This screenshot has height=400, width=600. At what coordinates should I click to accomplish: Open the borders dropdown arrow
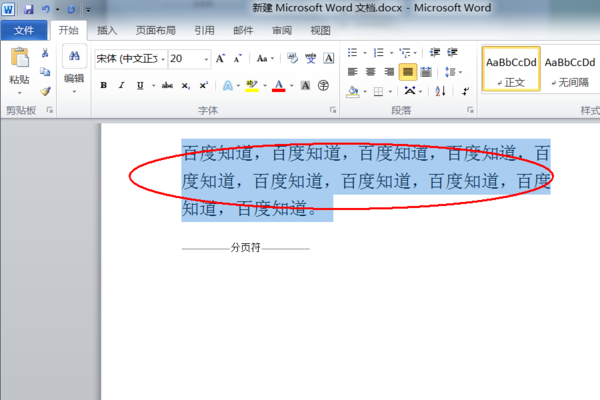(390, 92)
